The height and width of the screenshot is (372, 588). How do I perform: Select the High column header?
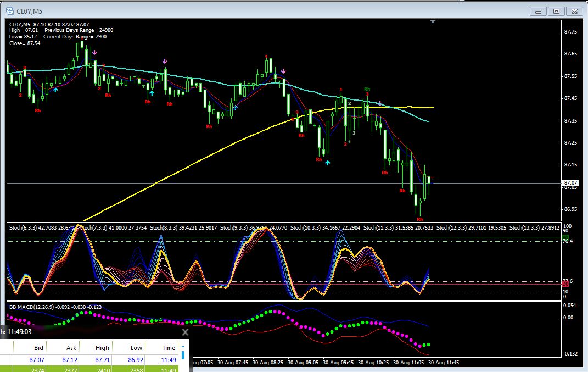tap(102, 348)
